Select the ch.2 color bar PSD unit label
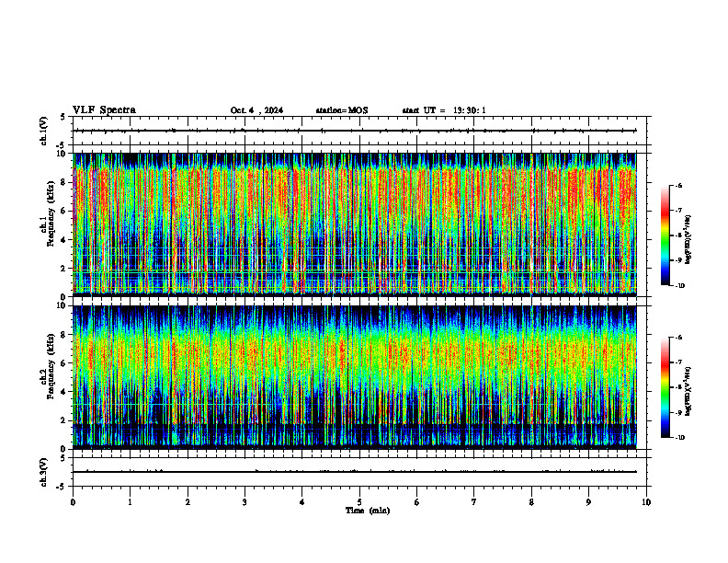This screenshot has height=563, width=728. point(688,391)
